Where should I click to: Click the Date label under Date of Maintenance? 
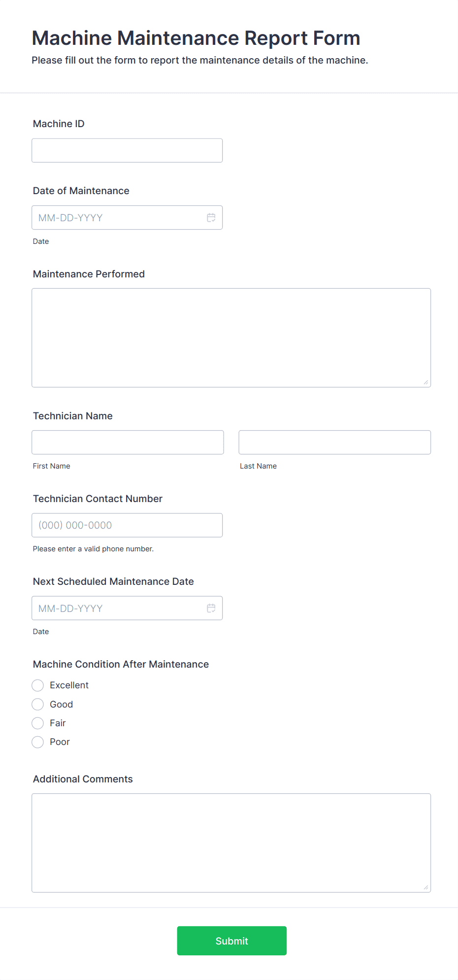(x=41, y=241)
